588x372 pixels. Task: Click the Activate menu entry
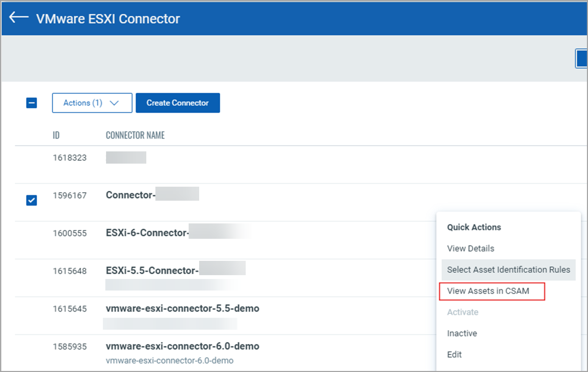point(462,312)
